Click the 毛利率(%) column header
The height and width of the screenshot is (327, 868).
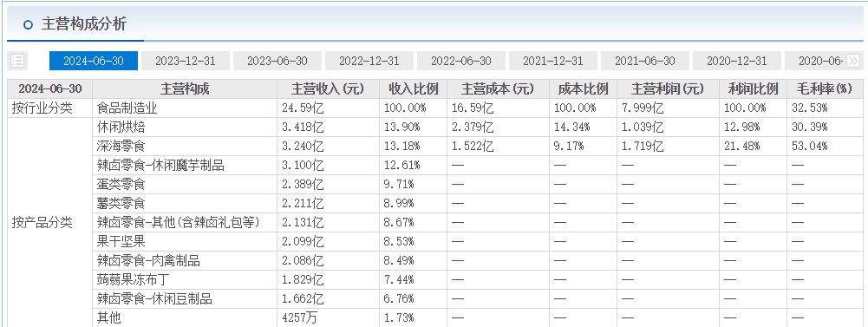(x=825, y=88)
